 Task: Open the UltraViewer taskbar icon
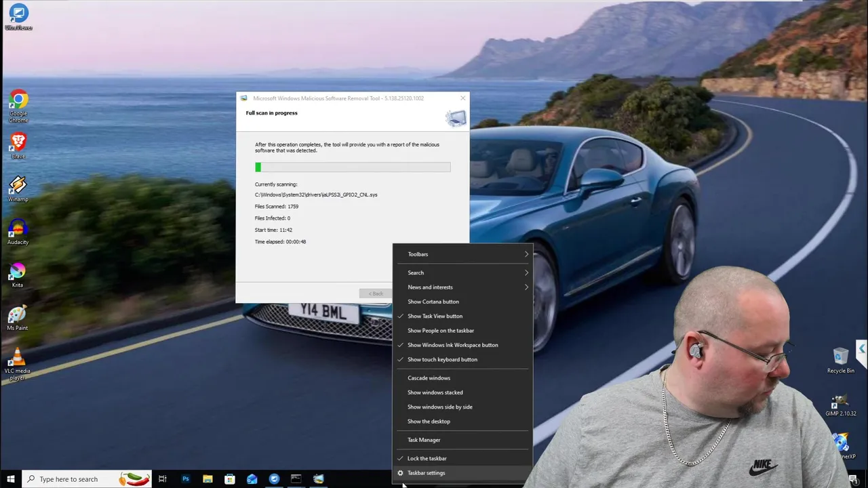(274, 479)
